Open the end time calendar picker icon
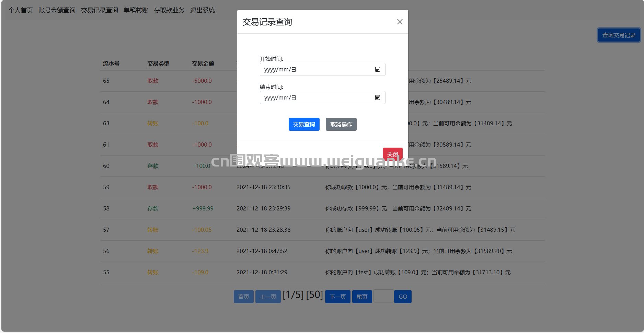The image size is (644, 333). coord(377,97)
